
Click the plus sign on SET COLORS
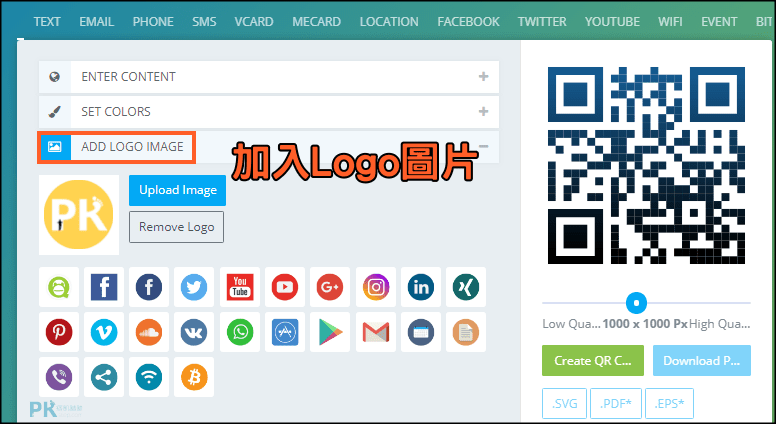[x=484, y=111]
